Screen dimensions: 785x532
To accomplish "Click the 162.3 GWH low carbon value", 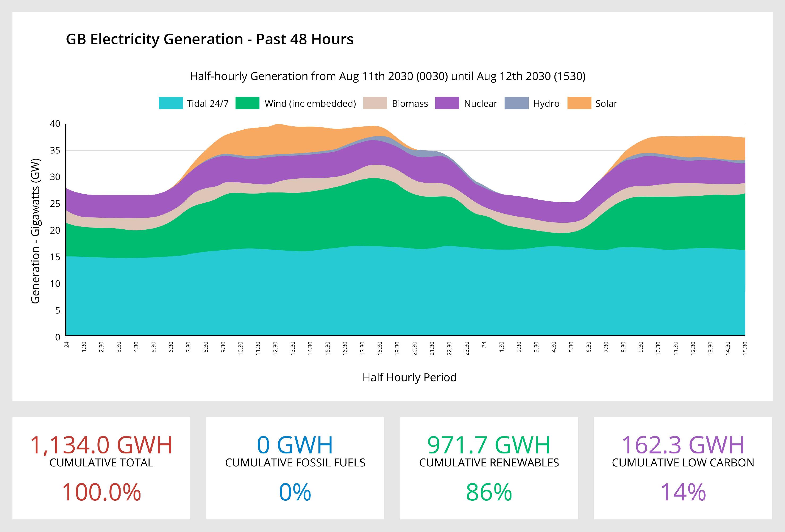I will tap(683, 445).
